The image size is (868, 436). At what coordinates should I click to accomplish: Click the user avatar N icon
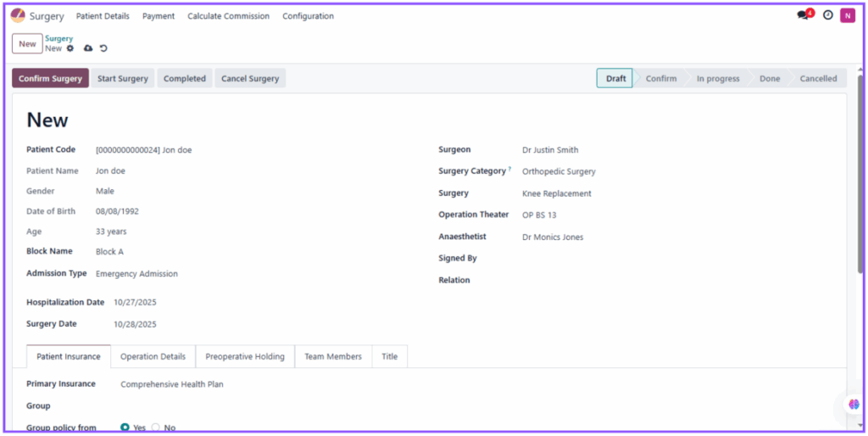pos(847,15)
